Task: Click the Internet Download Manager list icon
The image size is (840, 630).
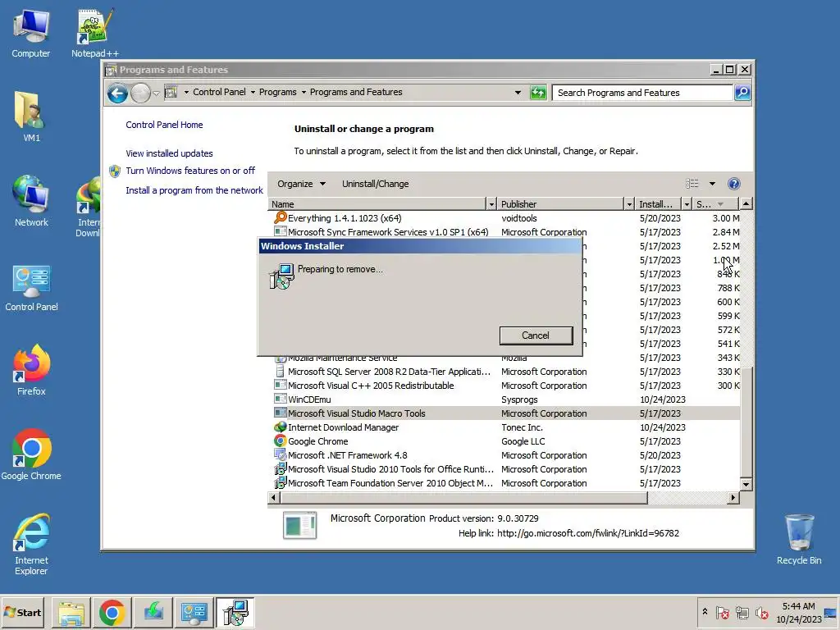Action: pyautogui.click(x=281, y=427)
